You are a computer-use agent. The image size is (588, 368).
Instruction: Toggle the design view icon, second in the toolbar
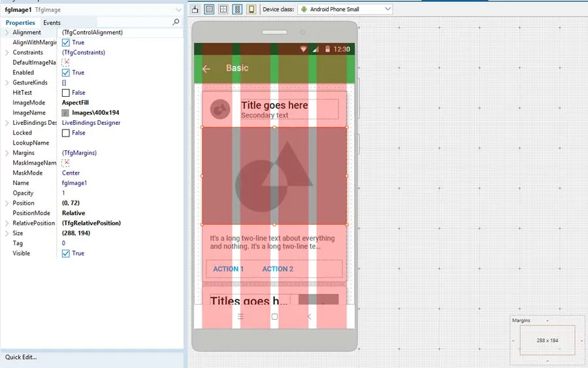[209, 9]
